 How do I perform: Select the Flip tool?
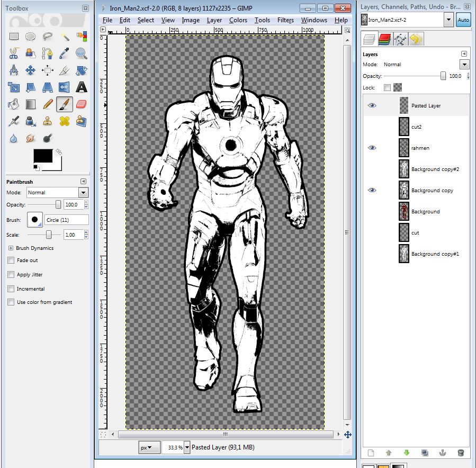coord(65,87)
